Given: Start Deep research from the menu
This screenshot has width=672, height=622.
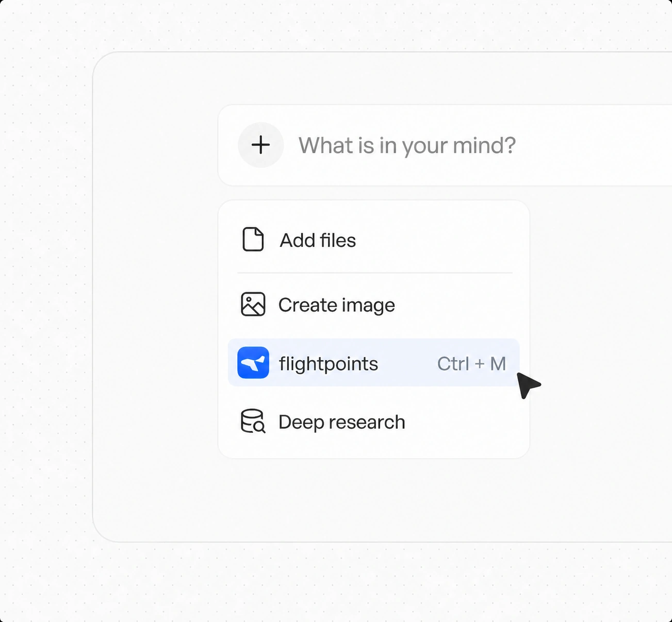Looking at the screenshot, I should pyautogui.click(x=374, y=422).
